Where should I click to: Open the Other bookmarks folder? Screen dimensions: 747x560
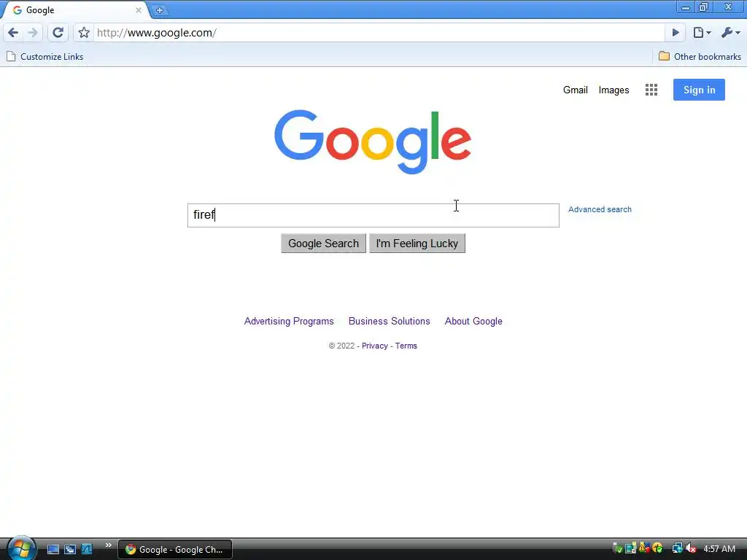700,57
